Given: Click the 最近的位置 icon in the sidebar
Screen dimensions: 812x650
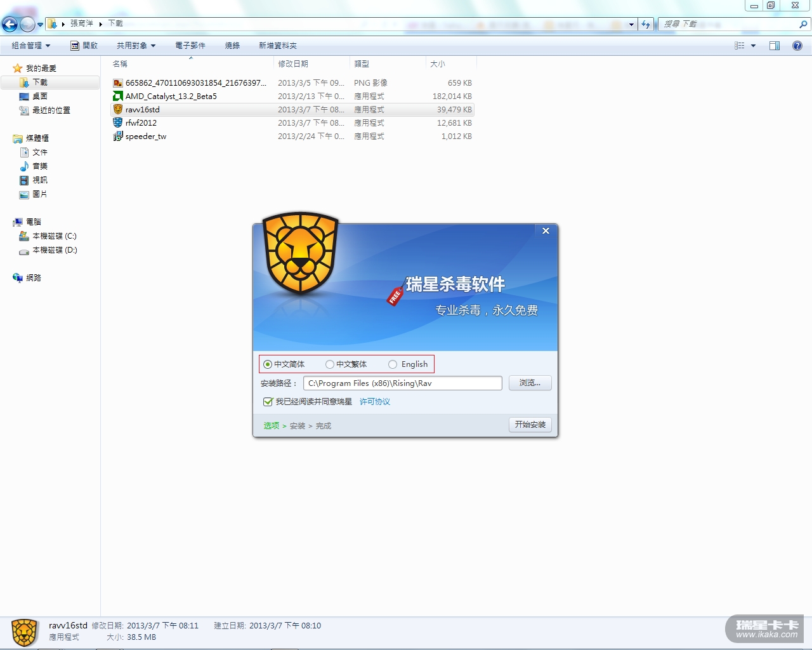Looking at the screenshot, I should (24, 110).
